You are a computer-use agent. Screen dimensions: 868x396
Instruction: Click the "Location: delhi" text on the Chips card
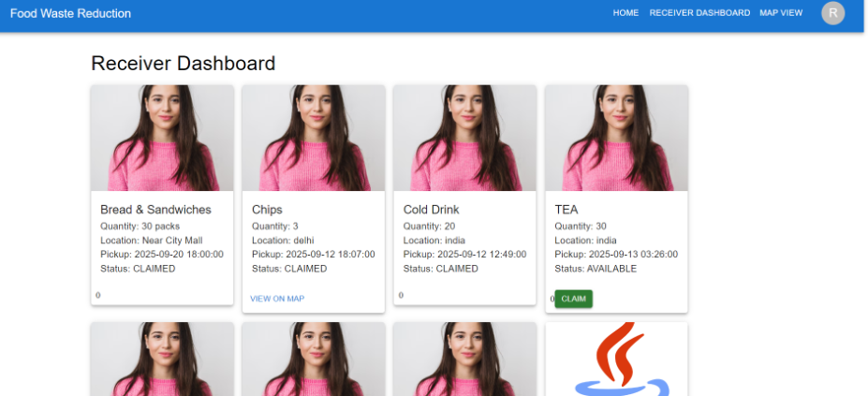coord(283,241)
